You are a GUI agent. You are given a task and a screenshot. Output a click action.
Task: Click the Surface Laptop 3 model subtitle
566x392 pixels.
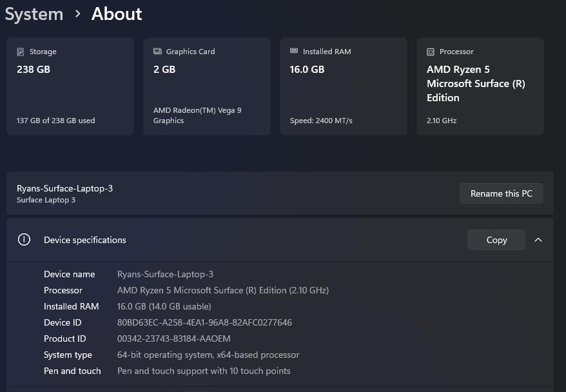click(x=46, y=200)
